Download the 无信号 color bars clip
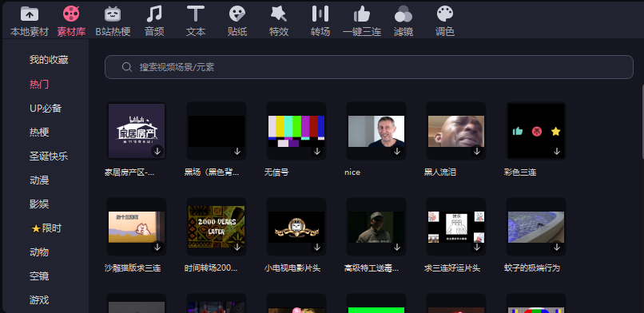The image size is (644, 313). click(317, 151)
